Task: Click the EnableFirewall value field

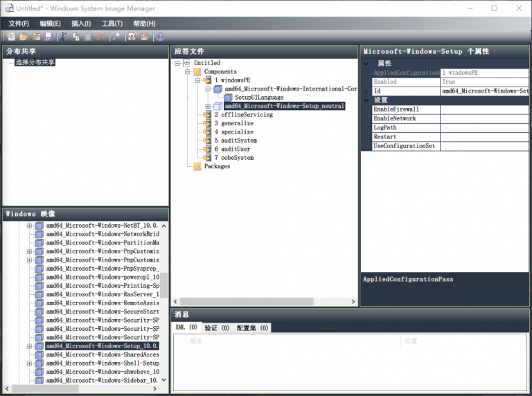Action: click(484, 109)
